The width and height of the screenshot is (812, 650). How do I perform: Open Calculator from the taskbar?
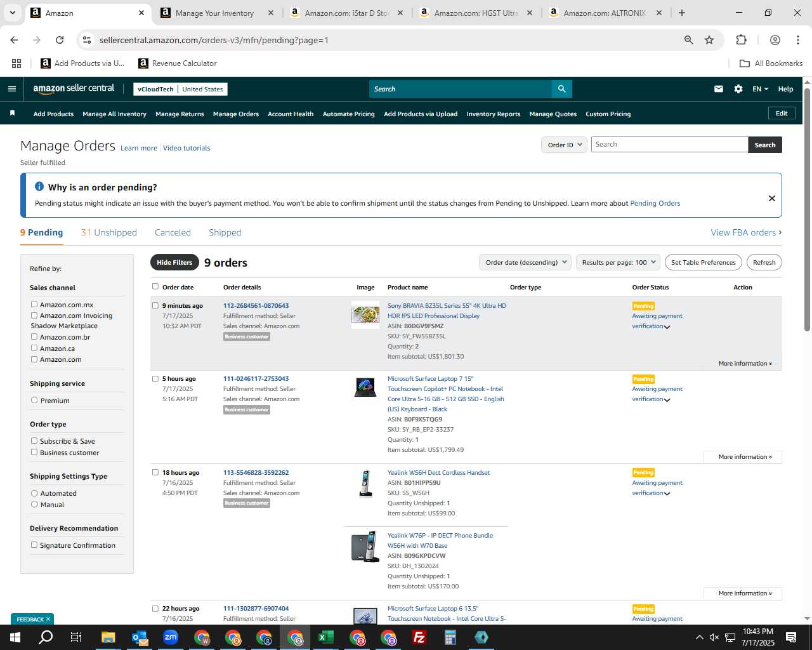[x=450, y=637]
